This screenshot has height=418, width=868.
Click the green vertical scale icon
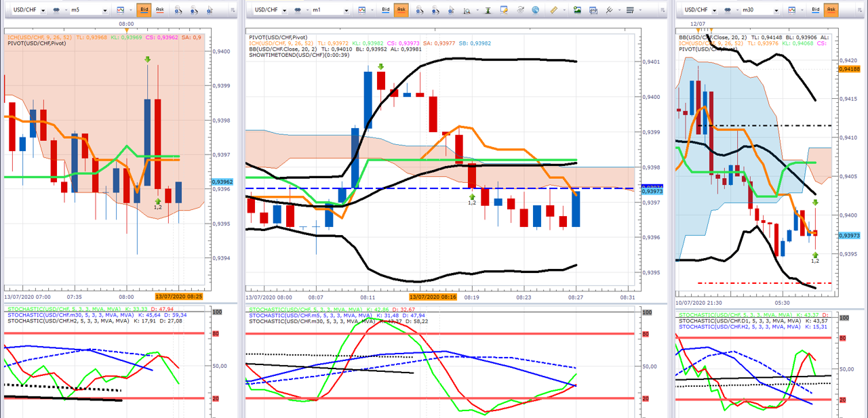click(488, 10)
